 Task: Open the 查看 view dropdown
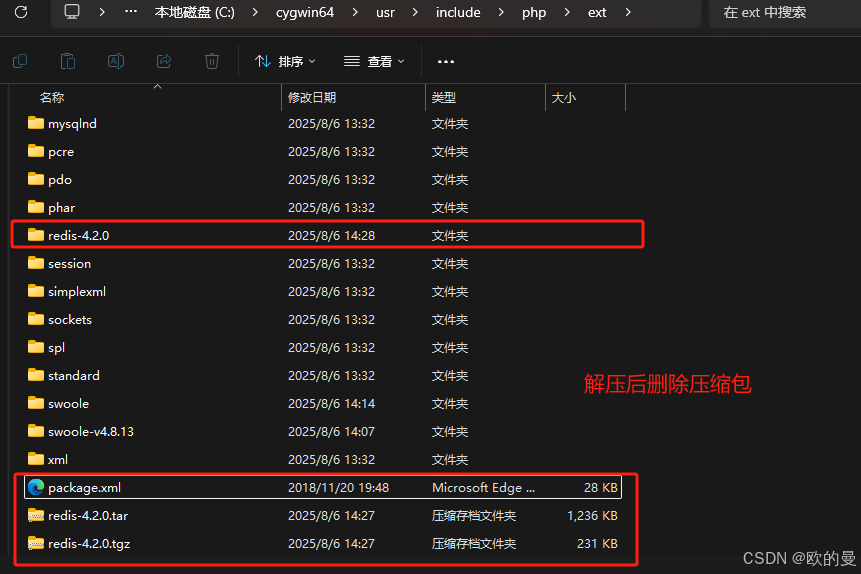coord(374,62)
